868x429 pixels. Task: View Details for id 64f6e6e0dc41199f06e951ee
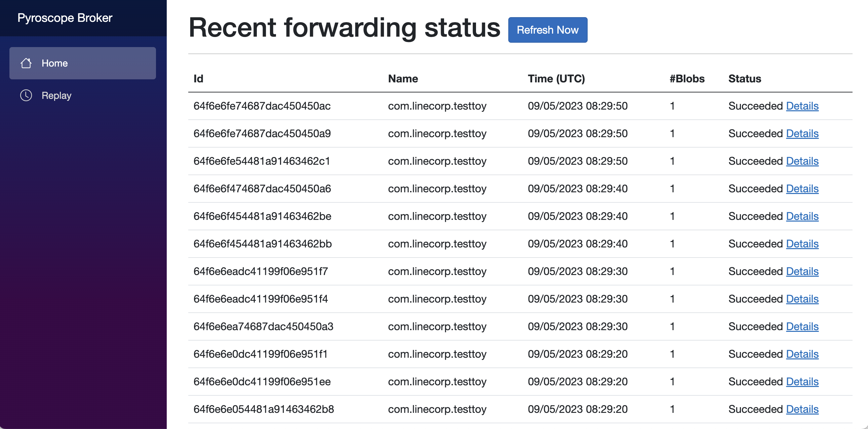click(802, 382)
